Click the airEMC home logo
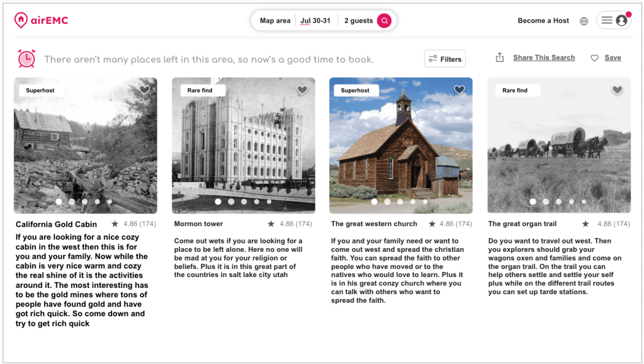 [x=41, y=21]
